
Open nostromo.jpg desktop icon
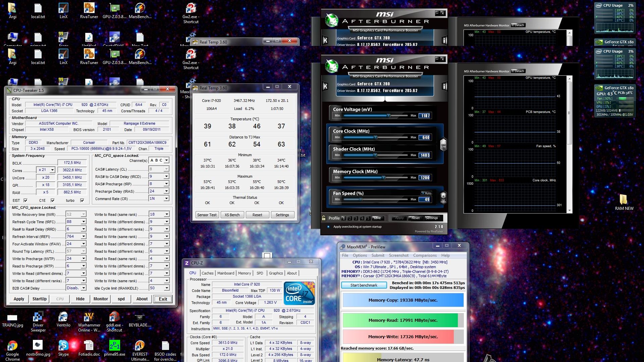pos(38,349)
